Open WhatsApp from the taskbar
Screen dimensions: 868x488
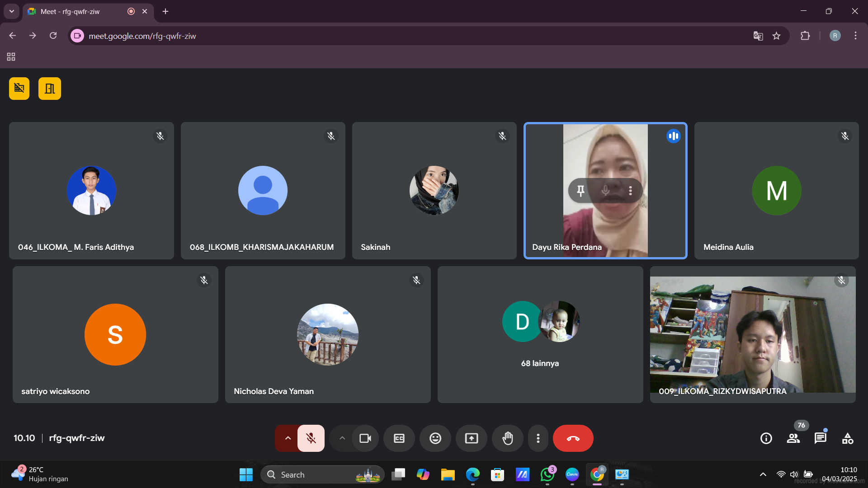tap(547, 474)
